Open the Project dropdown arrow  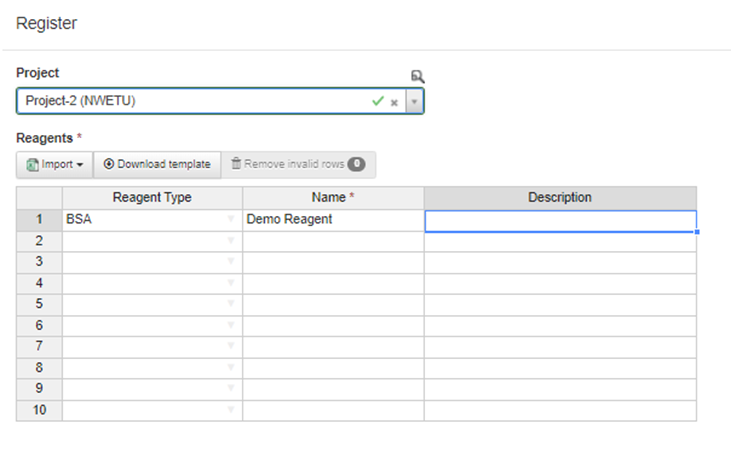(x=414, y=102)
